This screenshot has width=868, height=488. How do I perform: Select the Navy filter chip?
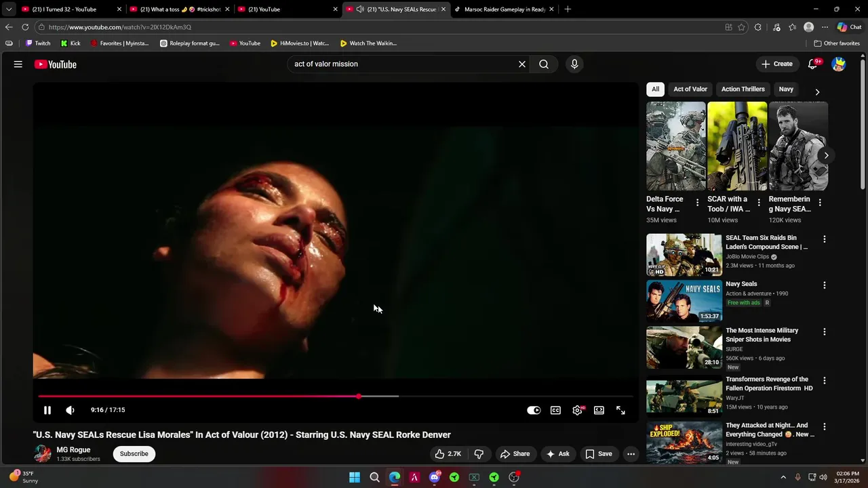pyautogui.click(x=786, y=89)
